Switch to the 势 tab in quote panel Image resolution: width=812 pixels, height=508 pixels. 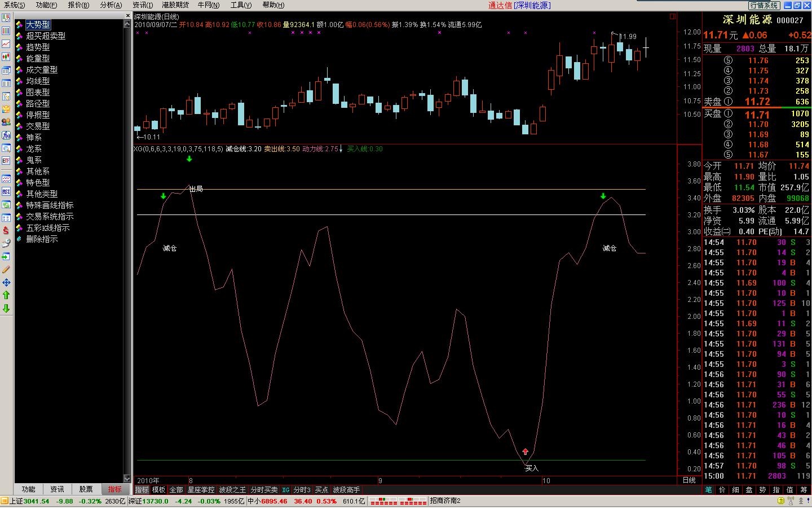point(763,490)
